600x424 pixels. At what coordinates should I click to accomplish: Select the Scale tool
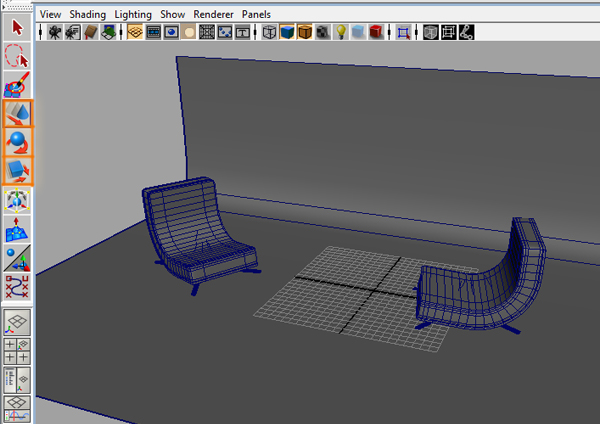[x=18, y=170]
